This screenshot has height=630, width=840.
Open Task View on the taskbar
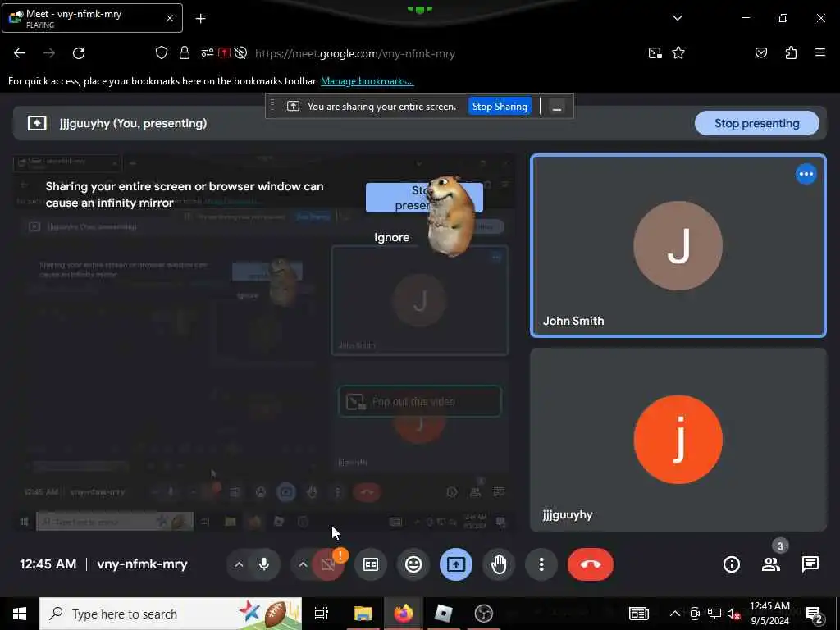[321, 614]
